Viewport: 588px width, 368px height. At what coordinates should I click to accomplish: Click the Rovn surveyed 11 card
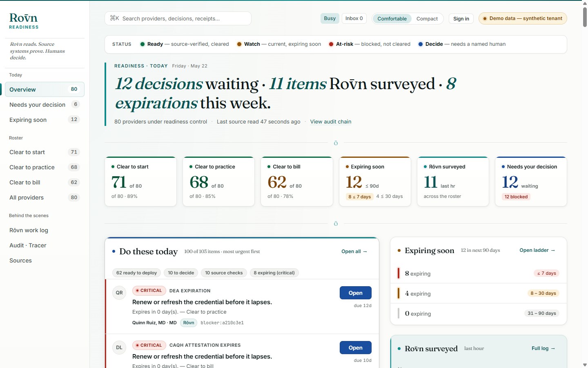coord(453,182)
